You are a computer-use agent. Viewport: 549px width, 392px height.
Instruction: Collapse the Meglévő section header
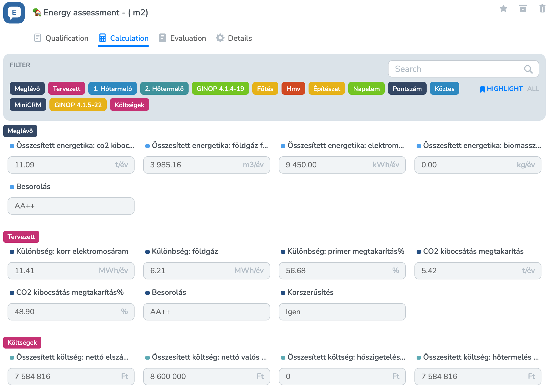[20, 131]
